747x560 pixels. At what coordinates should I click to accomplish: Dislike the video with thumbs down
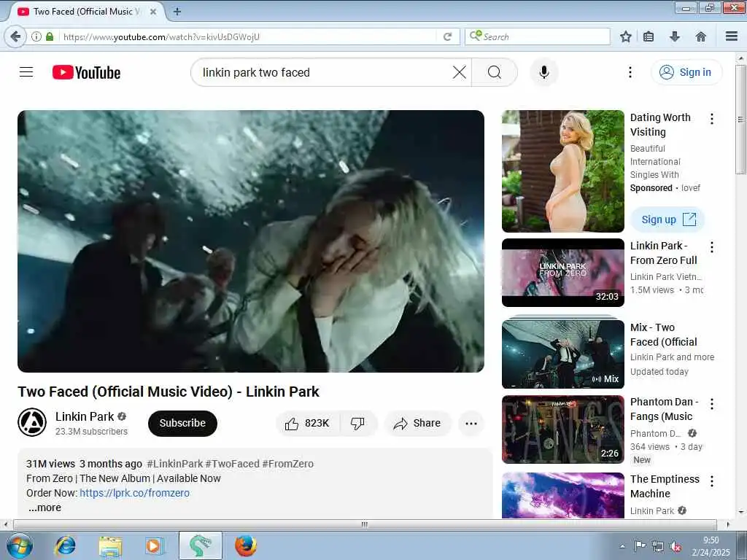[x=358, y=424]
